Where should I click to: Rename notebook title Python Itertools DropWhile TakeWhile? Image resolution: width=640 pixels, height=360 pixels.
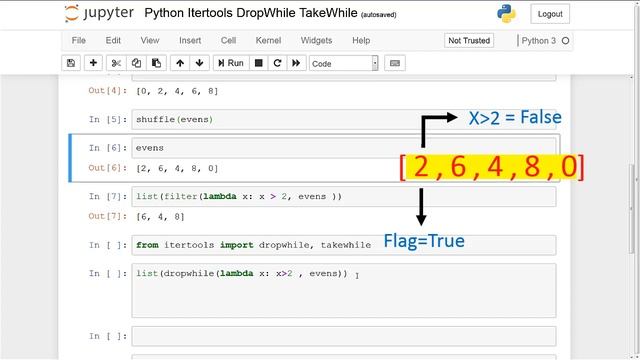pyautogui.click(x=251, y=13)
